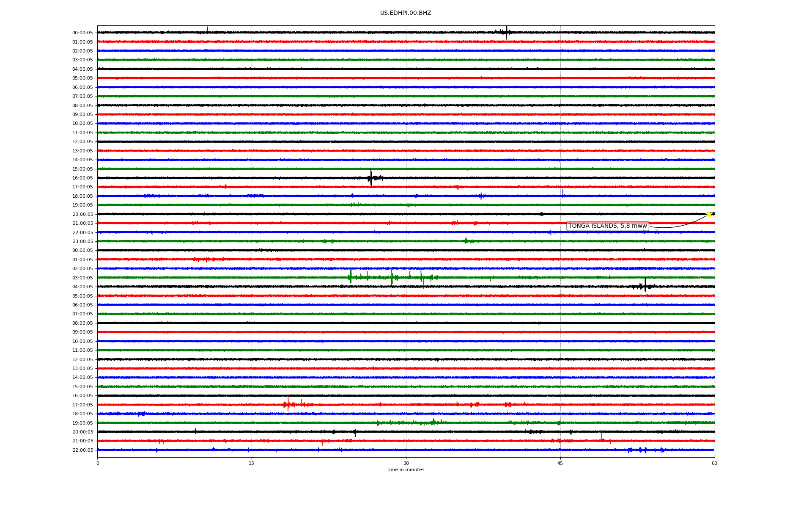Click the 23:00:05 green trace row label
The image size is (812, 508).
pos(82,241)
